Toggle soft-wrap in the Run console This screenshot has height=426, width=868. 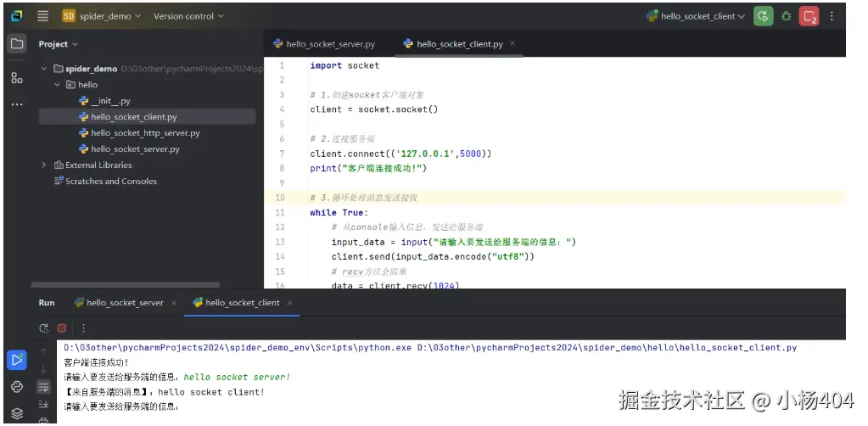tap(44, 387)
